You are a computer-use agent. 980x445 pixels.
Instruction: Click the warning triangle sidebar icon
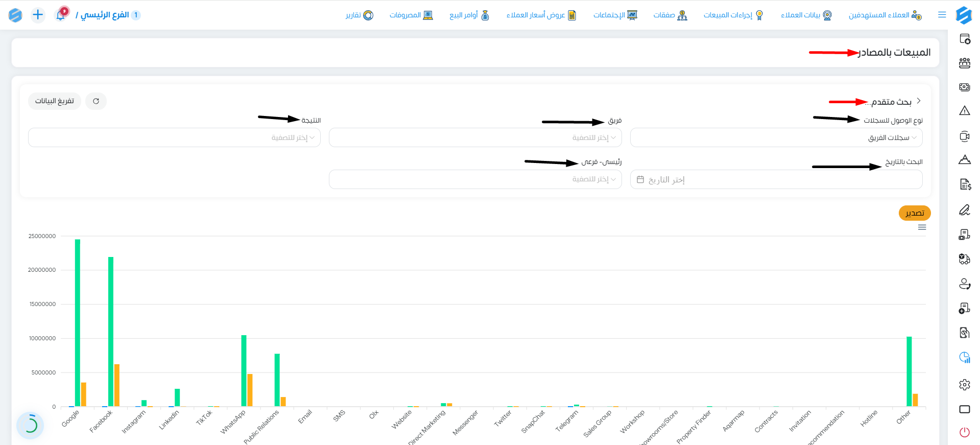[964, 110]
